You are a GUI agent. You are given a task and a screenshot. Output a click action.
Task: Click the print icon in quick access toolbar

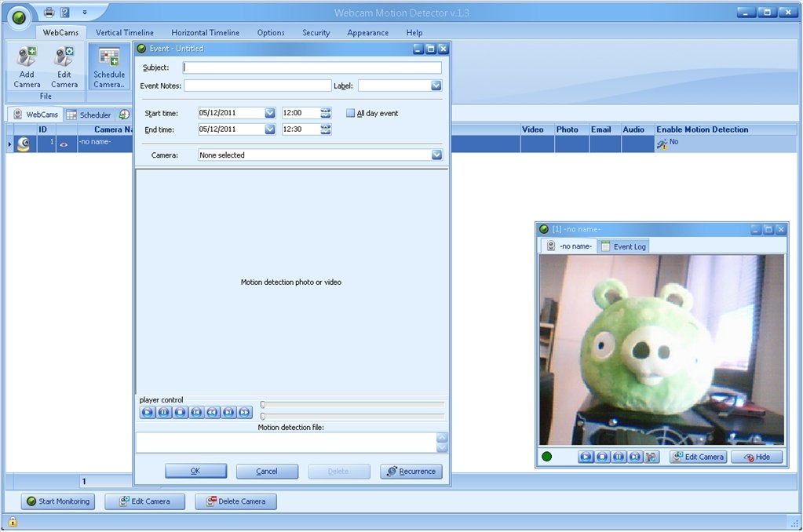tap(49, 13)
